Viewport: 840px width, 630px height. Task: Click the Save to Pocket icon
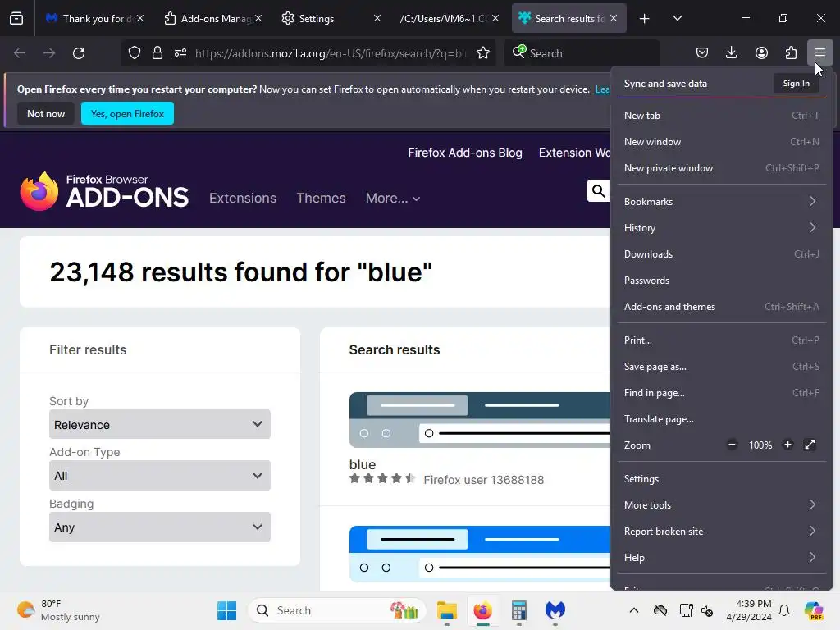tap(702, 52)
